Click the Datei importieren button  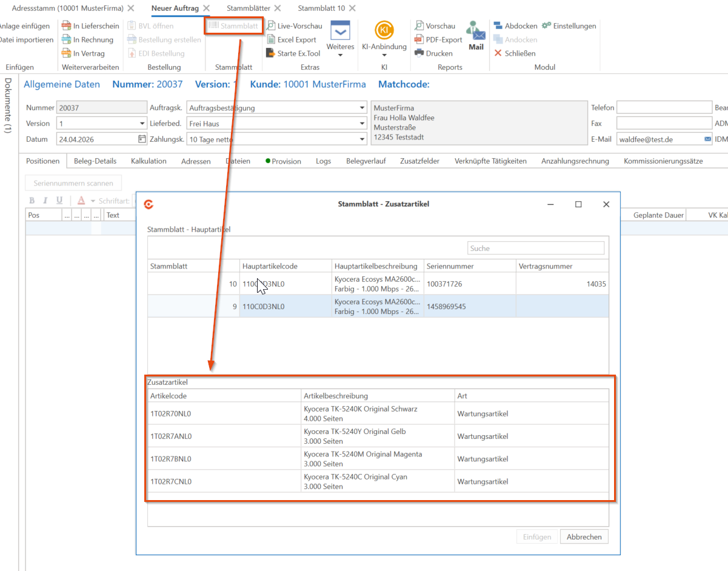pyautogui.click(x=26, y=40)
